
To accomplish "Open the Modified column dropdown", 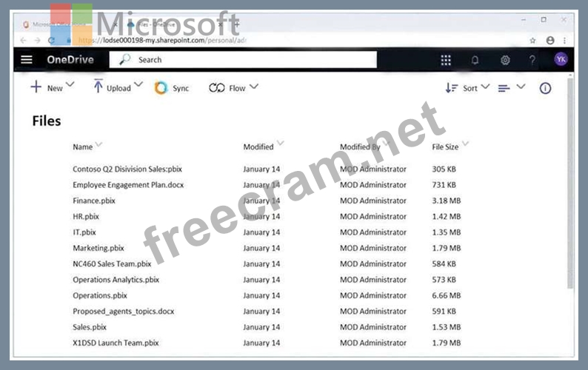I will [x=281, y=143].
